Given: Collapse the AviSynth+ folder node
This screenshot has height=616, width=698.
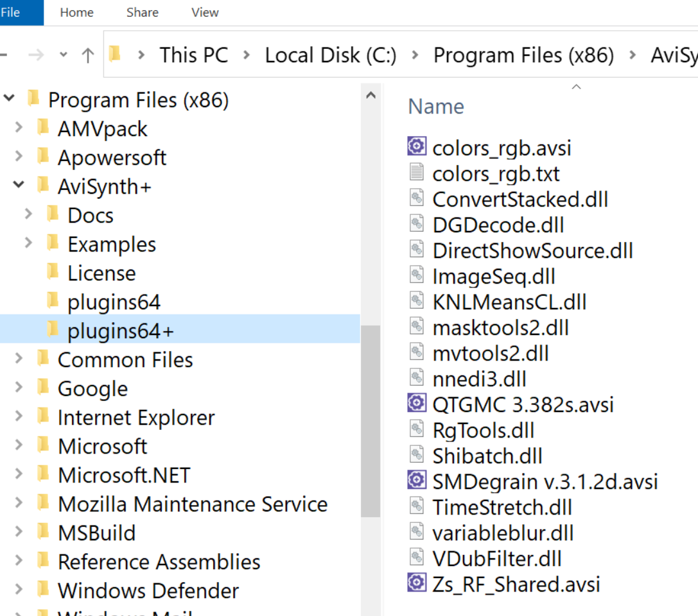Looking at the screenshot, I should click(x=19, y=184).
